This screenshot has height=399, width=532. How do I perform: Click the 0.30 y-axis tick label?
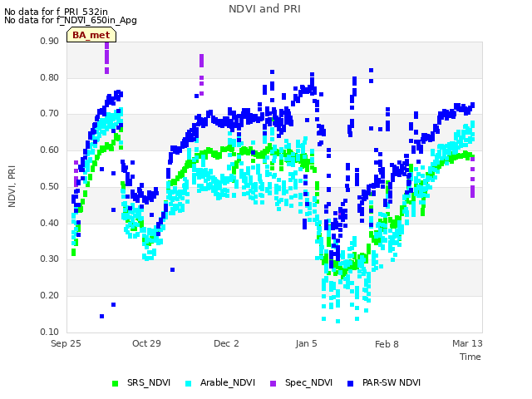tap(50, 259)
